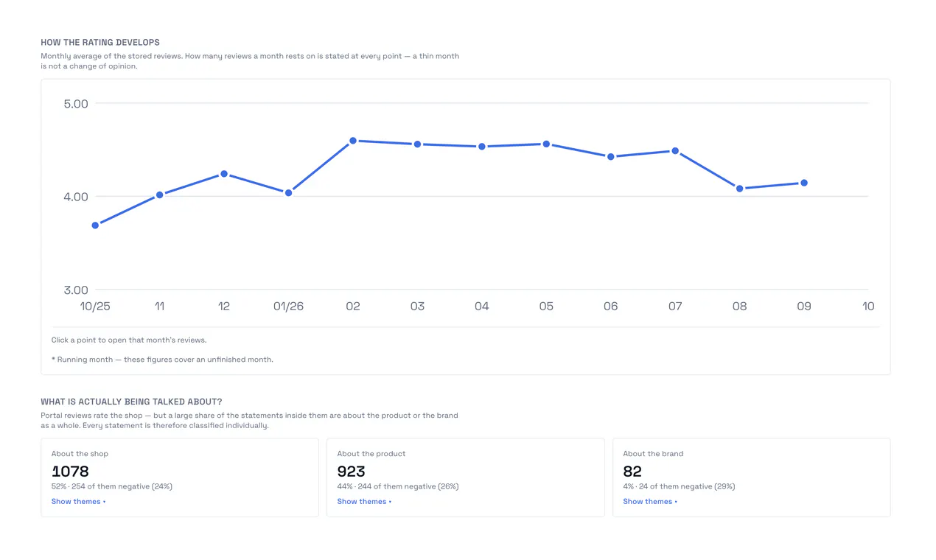This screenshot has width=936, height=560.
Task: Expand Show themes under About the brand
Action: click(650, 502)
